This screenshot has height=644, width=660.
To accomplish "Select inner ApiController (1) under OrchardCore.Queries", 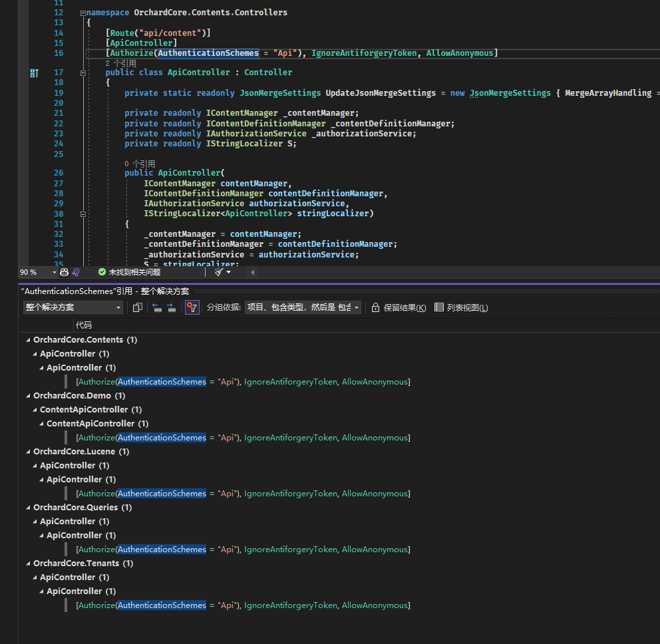I will (81, 536).
